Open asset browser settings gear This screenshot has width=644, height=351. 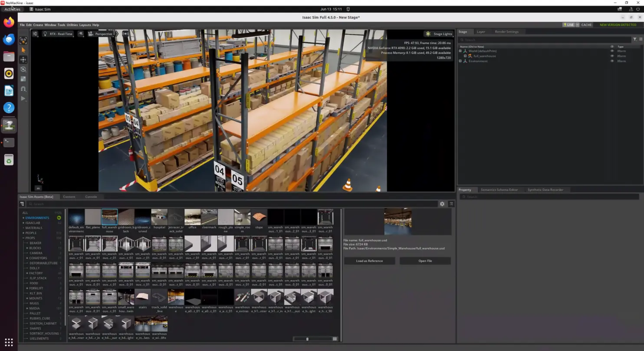coord(442,204)
